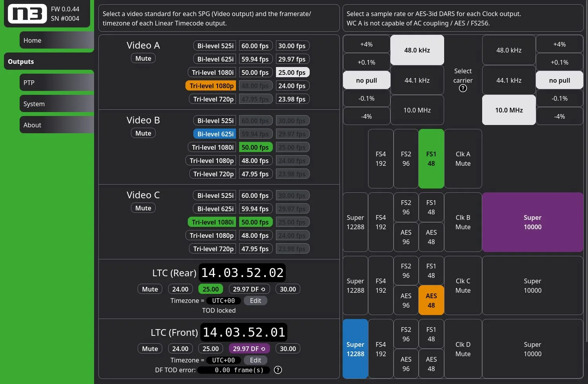
Task: Click the LTC (Front) UTC+00 timezone value
Action: (223, 360)
